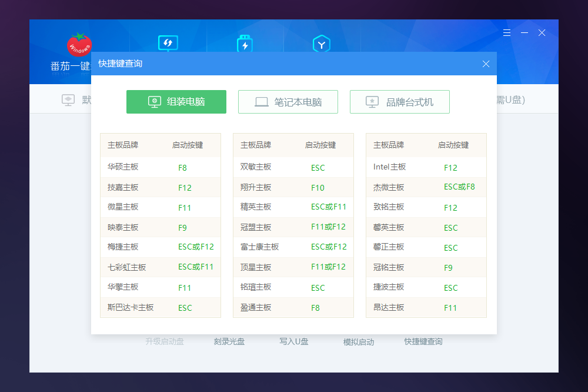Image resolution: width=588 pixels, height=392 pixels.
Task: Open the hexagon Y icon in header
Action: click(322, 43)
